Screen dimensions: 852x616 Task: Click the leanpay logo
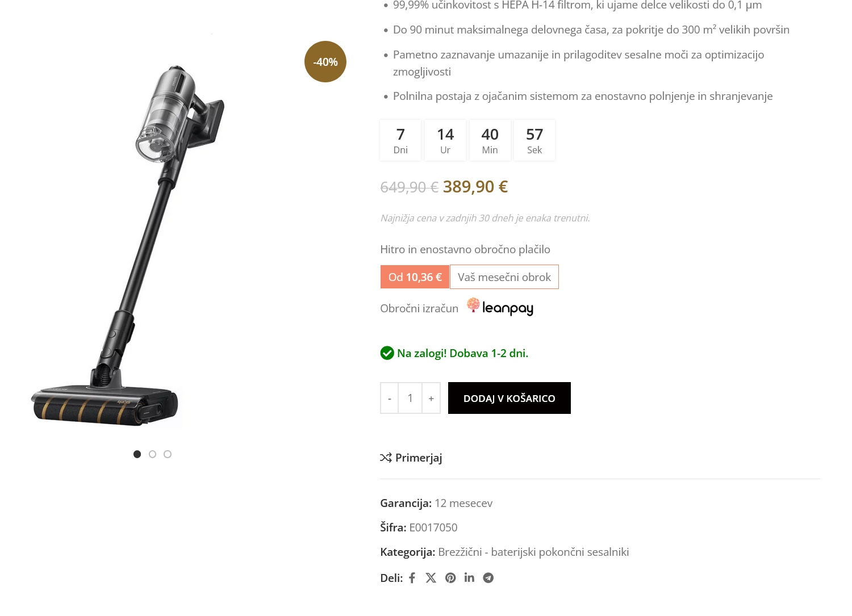(x=500, y=307)
